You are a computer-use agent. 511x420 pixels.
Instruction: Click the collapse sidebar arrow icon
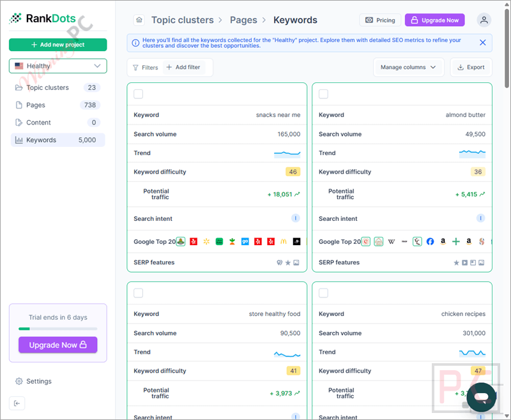tap(17, 403)
